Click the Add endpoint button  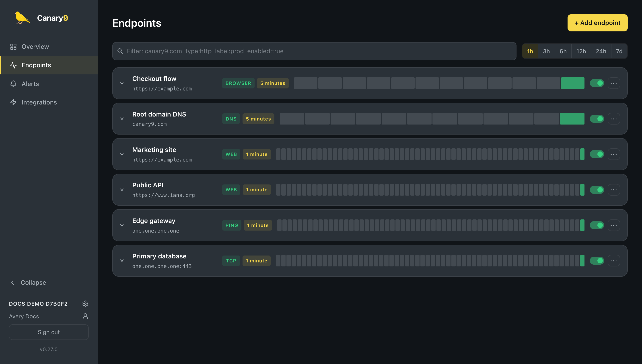[597, 23]
